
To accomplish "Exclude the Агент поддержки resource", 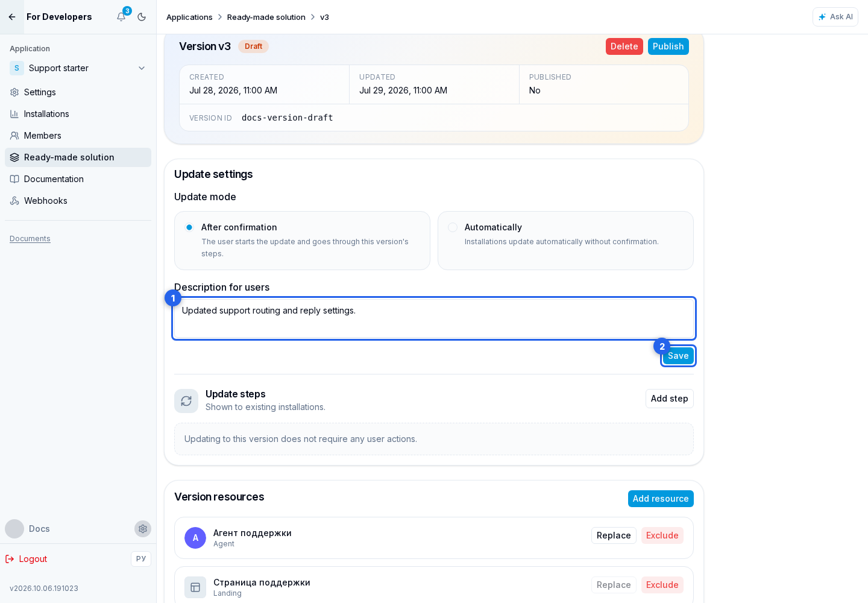I will (662, 535).
